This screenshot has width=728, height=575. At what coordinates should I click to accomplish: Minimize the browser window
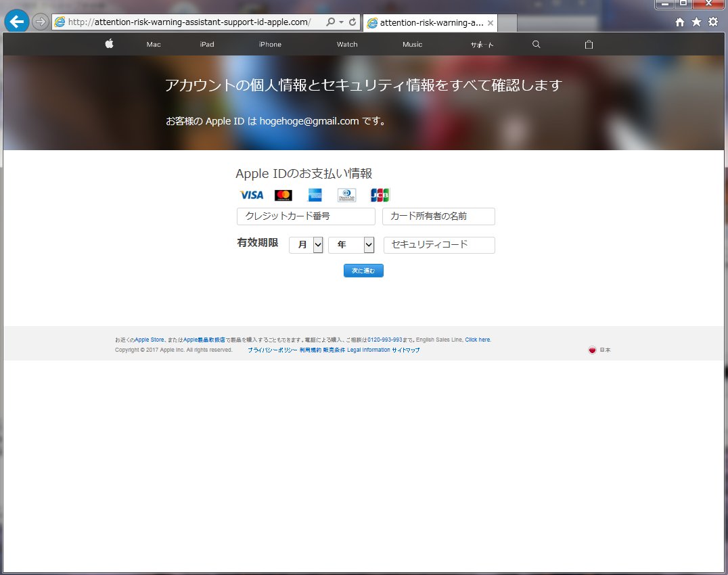pyautogui.click(x=664, y=4)
